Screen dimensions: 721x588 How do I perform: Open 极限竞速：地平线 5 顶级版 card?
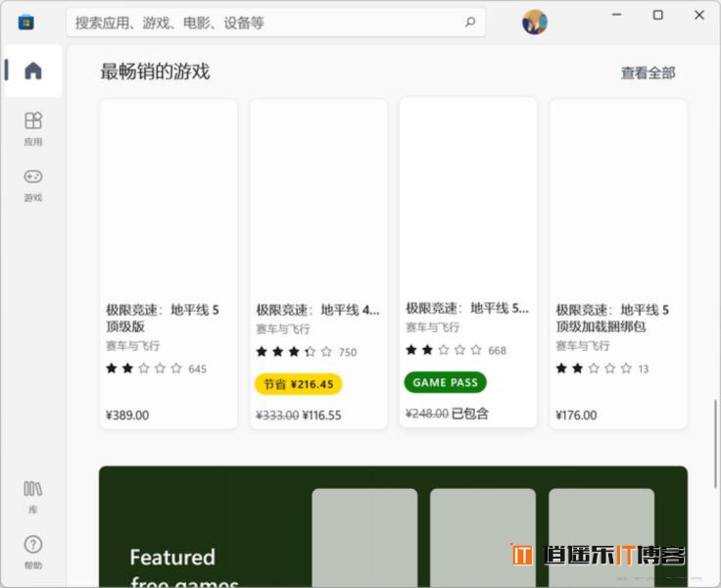coord(168,264)
